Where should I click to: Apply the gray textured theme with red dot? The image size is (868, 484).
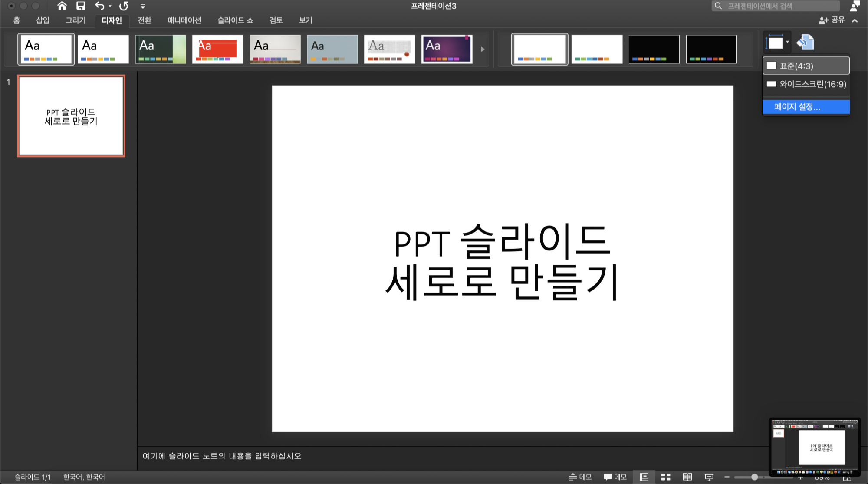click(x=390, y=49)
